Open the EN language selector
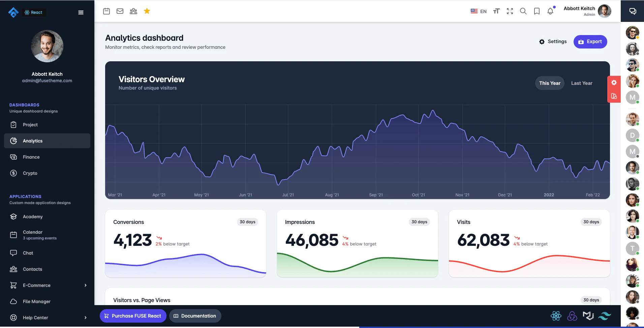644x328 pixels. 479,11
